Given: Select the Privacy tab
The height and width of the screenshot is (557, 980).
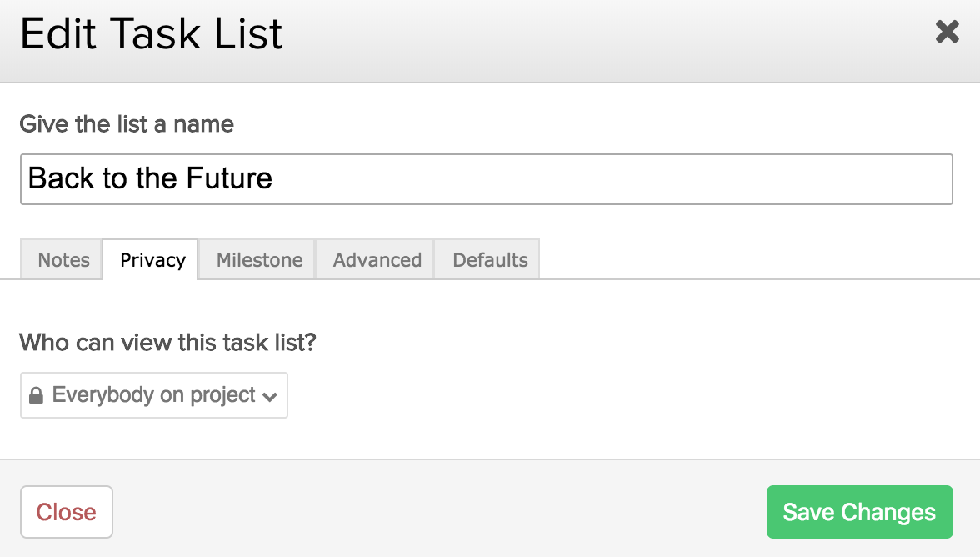Looking at the screenshot, I should pyautogui.click(x=152, y=260).
